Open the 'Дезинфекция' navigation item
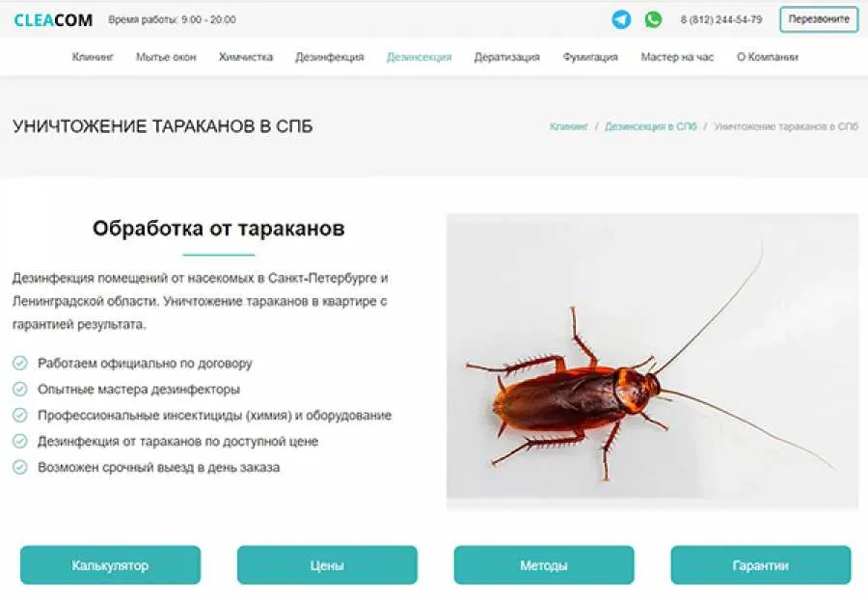This screenshot has width=868, height=599. [x=330, y=57]
